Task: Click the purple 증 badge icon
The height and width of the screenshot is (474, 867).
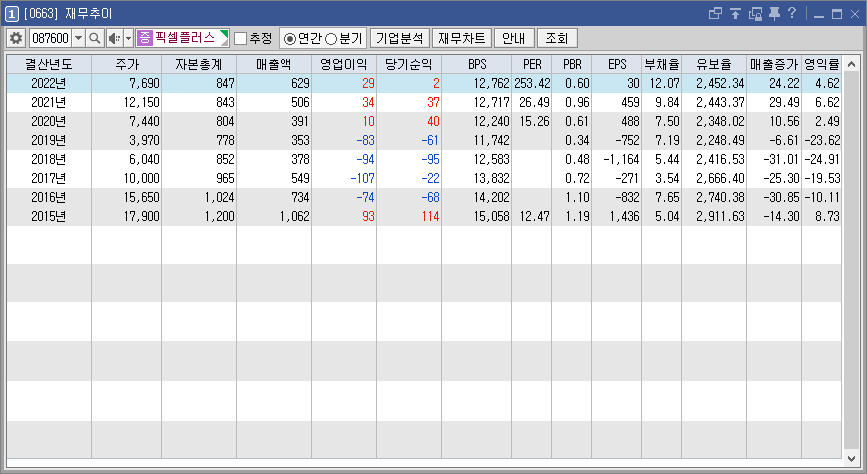Action: click(x=144, y=38)
